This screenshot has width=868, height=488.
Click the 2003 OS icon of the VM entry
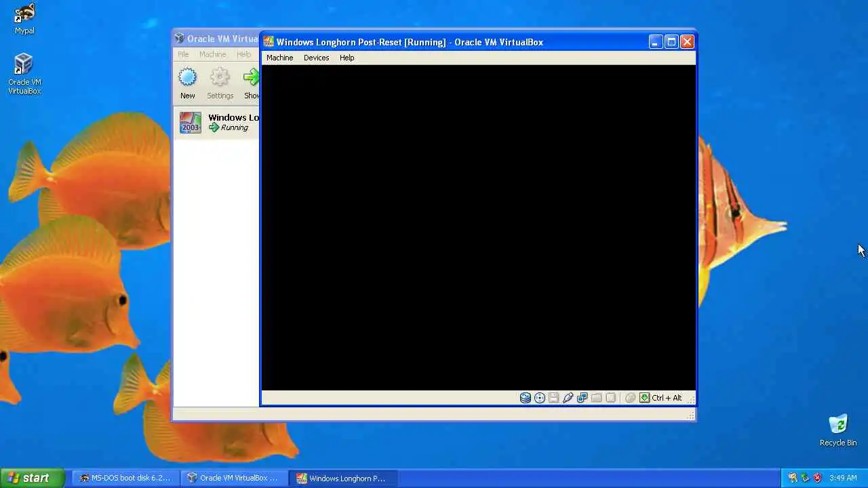[x=191, y=123]
